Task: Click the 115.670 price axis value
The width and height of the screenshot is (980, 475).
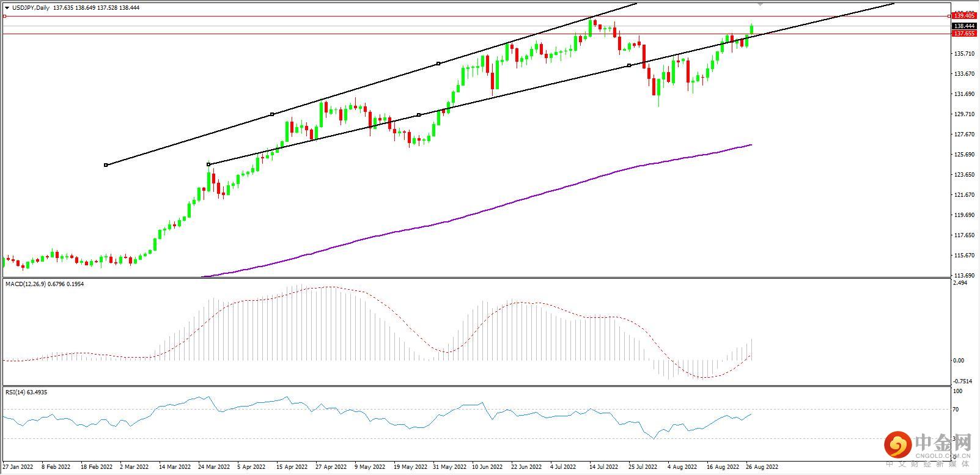Action: click(x=963, y=256)
